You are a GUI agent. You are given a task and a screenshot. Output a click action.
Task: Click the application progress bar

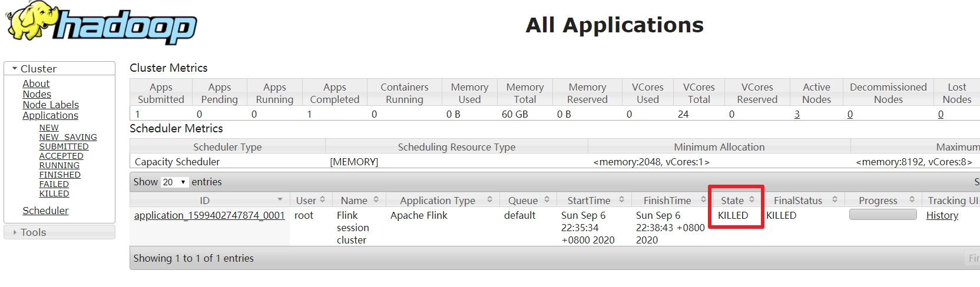(x=883, y=215)
